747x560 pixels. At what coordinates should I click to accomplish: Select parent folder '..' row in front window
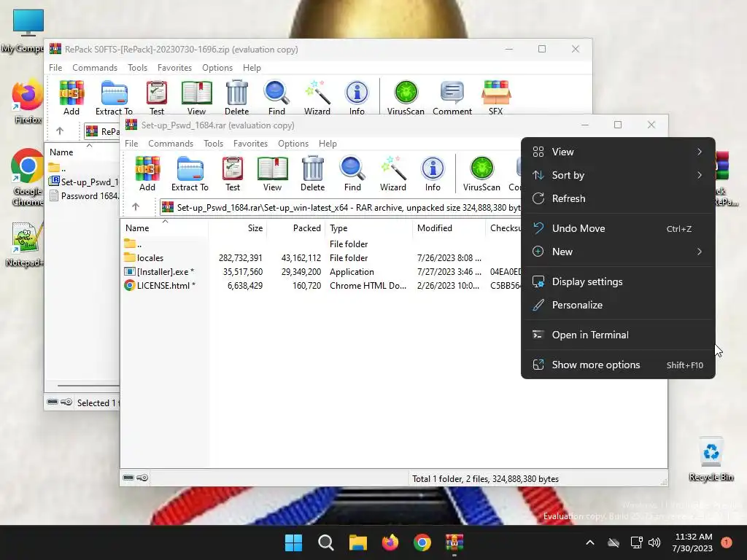(321, 244)
